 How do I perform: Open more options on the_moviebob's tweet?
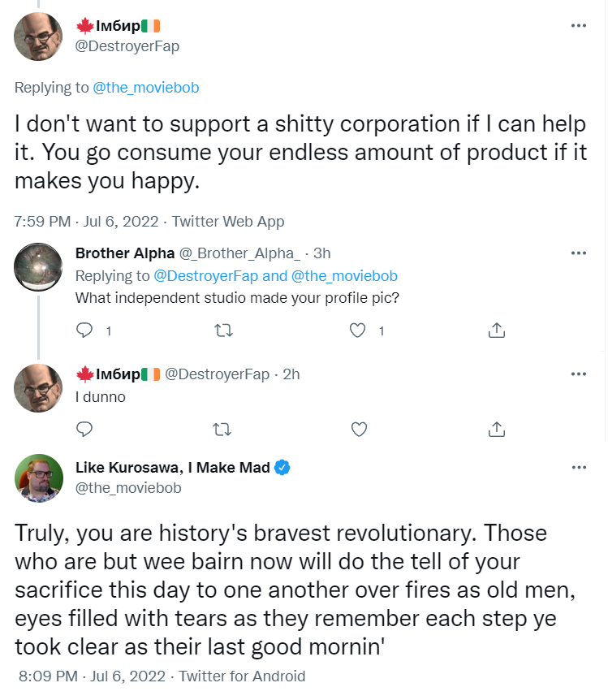(x=578, y=468)
